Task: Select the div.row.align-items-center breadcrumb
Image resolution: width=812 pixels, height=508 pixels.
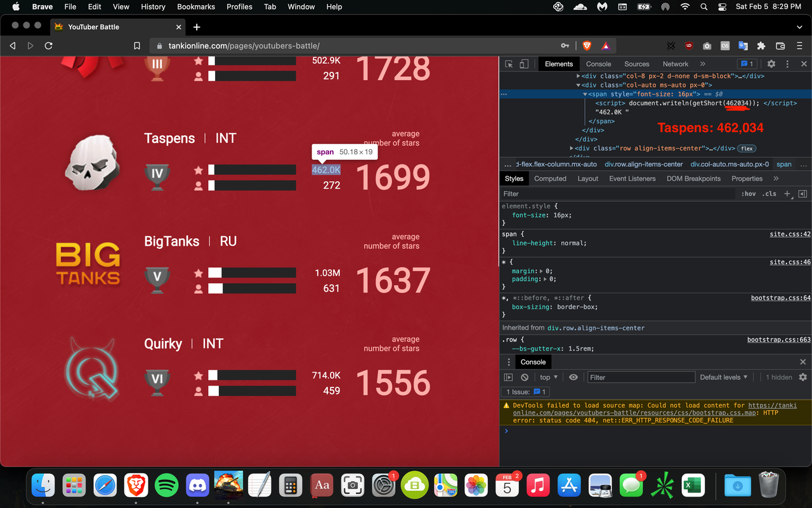Action: (x=644, y=164)
